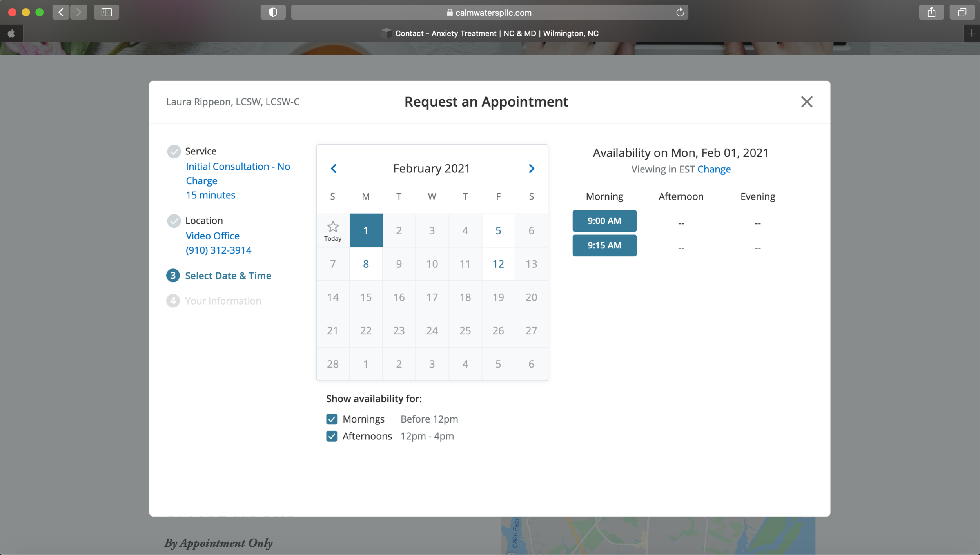
Task: Toggle Safari sidebar icon
Action: point(106,13)
